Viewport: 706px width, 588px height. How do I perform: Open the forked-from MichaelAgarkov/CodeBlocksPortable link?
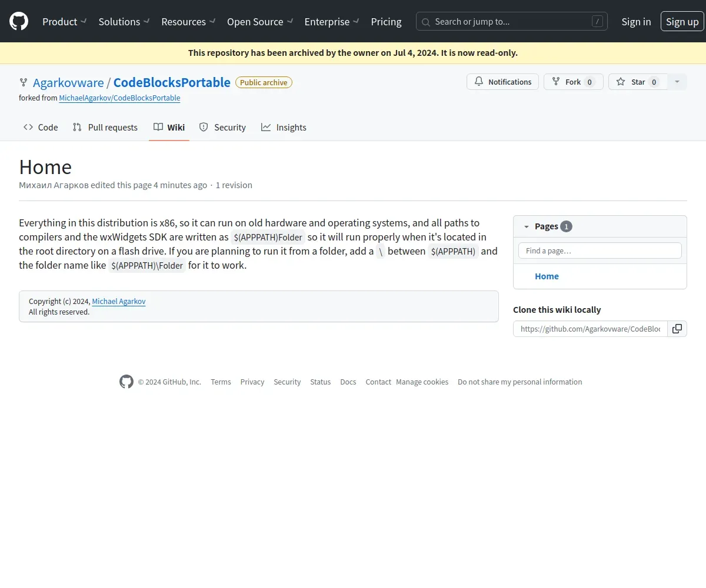pos(119,98)
